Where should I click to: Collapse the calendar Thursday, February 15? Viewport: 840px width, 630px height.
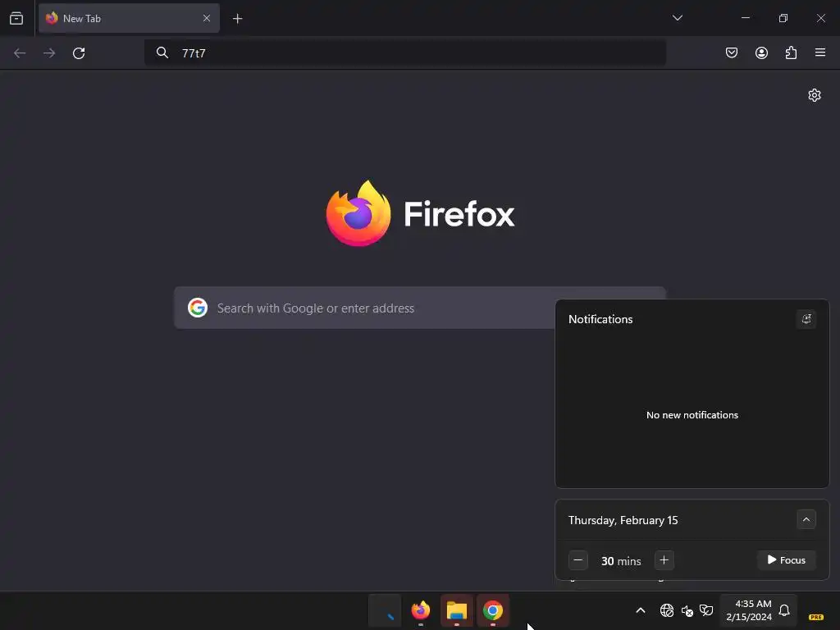click(806, 519)
